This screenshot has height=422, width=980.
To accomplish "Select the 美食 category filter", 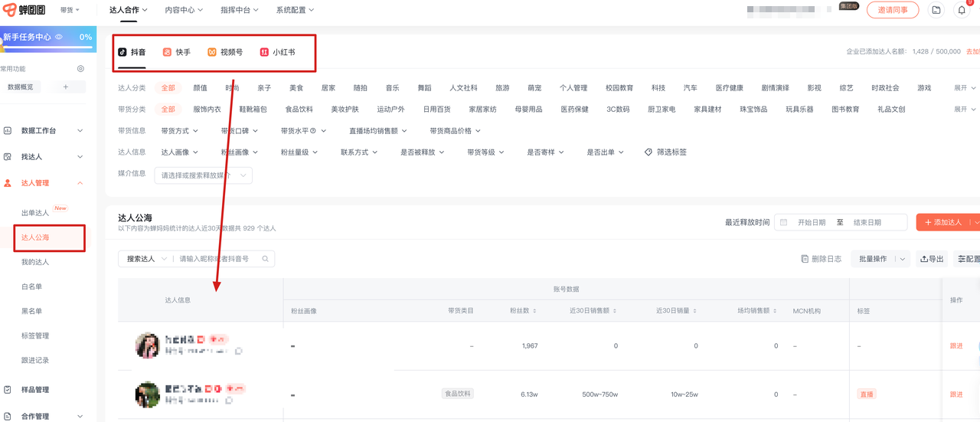I will [x=296, y=88].
